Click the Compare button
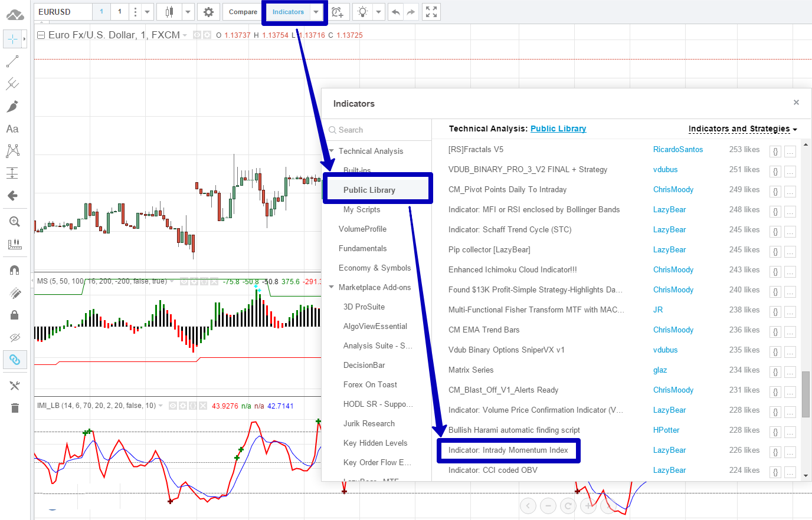Image resolution: width=812 pixels, height=520 pixels. [243, 12]
